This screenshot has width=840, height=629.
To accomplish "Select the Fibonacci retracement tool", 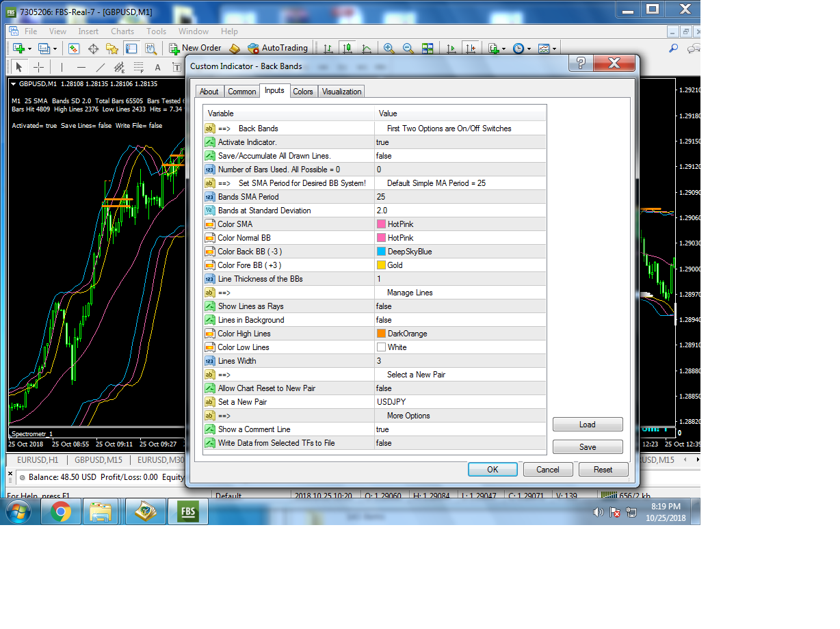I will tap(139, 67).
